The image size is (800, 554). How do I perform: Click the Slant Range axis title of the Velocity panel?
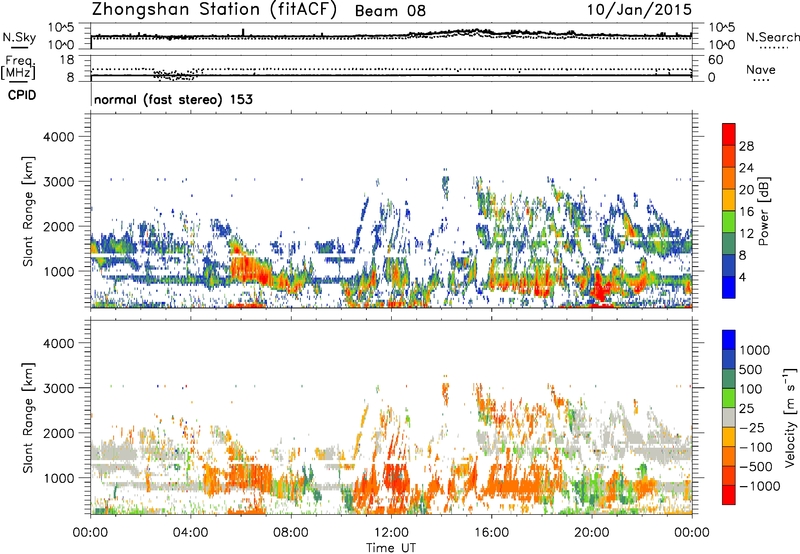coord(28,418)
